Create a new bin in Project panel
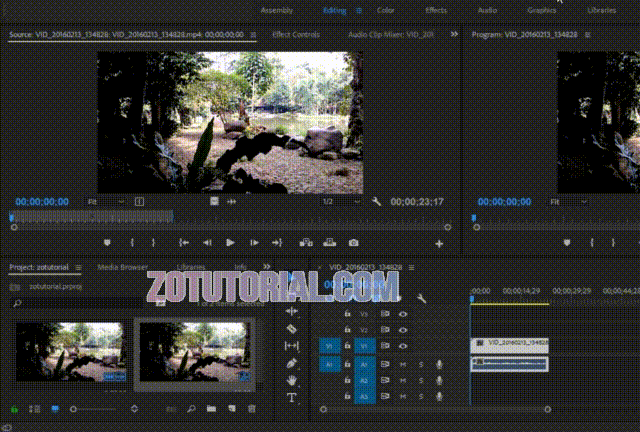 pyautogui.click(x=211, y=409)
